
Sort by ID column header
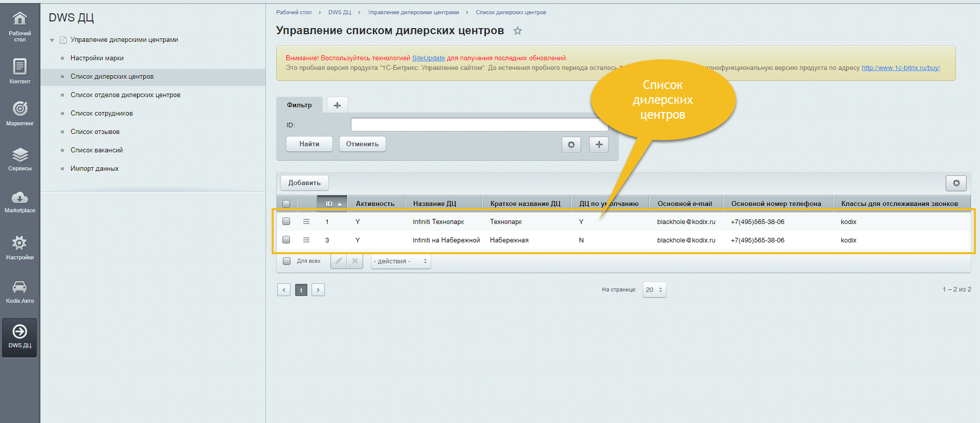click(332, 204)
